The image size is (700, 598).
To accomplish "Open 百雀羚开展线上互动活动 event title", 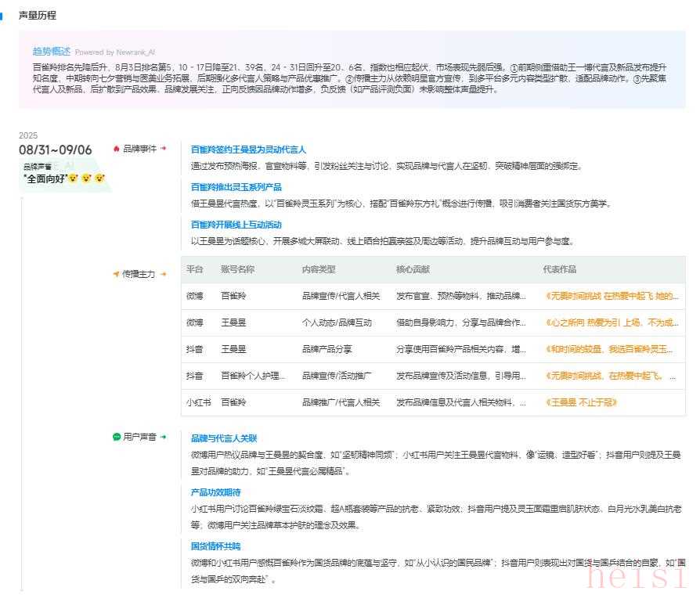I will coord(236,225).
